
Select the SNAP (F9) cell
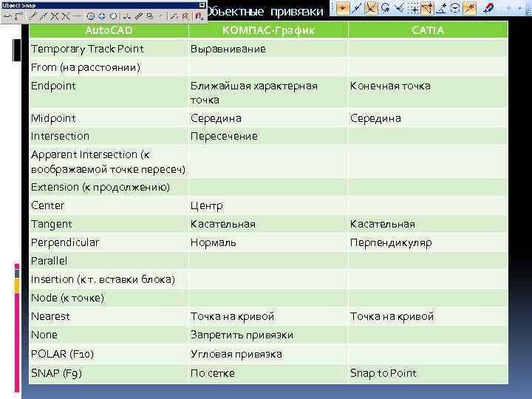(109, 373)
